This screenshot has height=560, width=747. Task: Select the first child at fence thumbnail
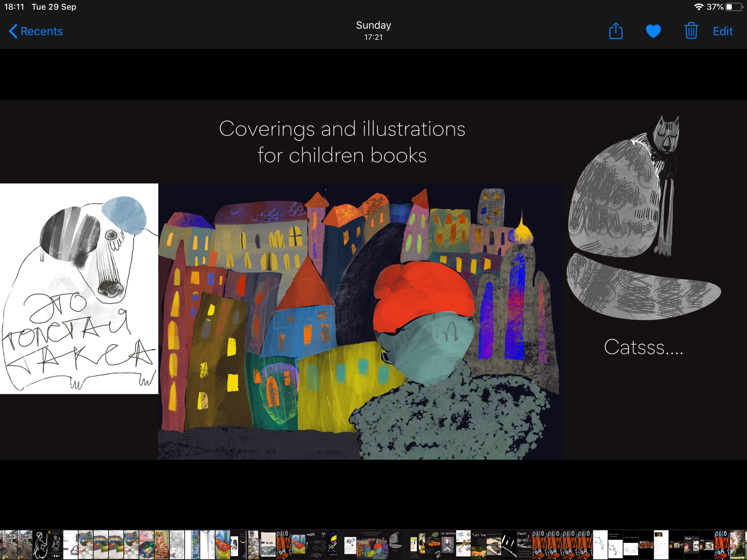tap(9, 545)
